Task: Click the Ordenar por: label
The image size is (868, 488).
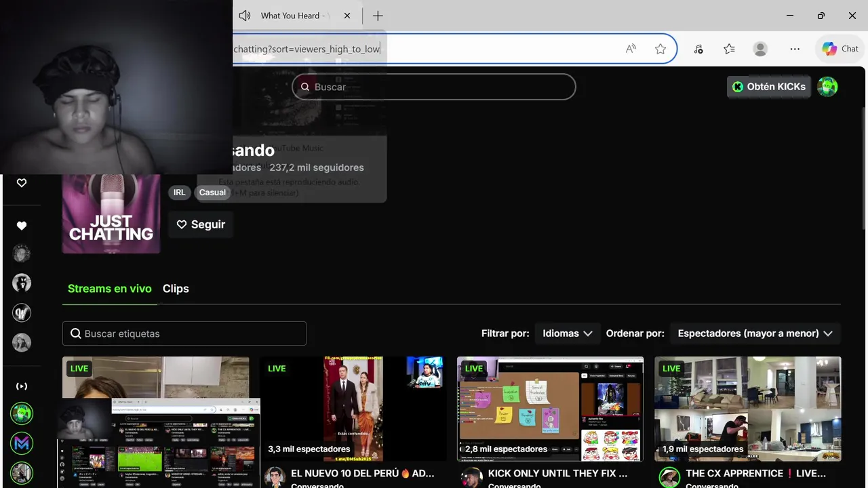Action: pos(635,333)
